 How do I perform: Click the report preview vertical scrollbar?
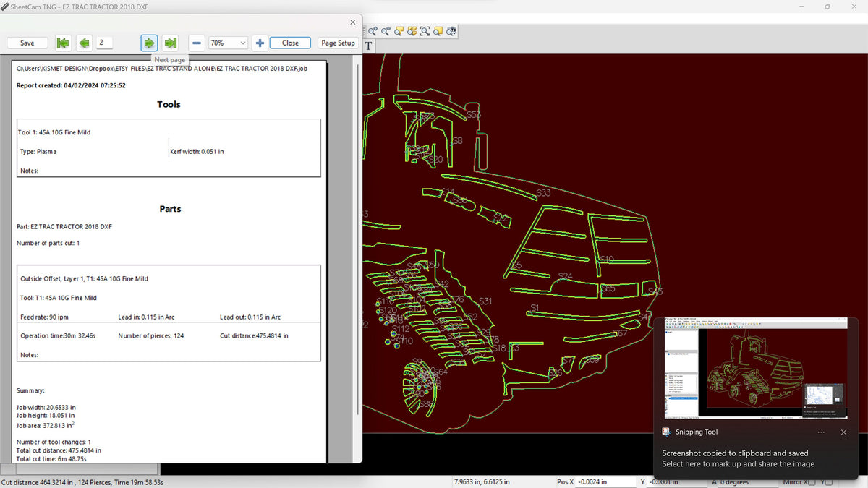point(358,239)
